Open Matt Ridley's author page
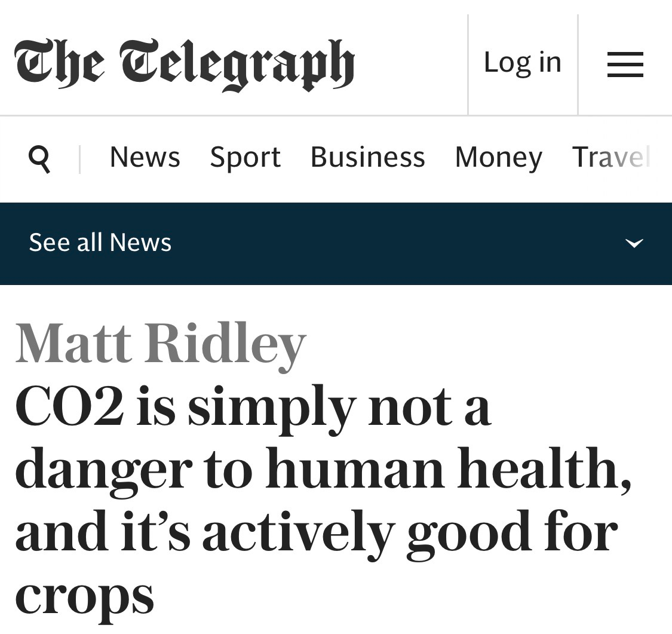The width and height of the screenshot is (672, 634). click(161, 344)
